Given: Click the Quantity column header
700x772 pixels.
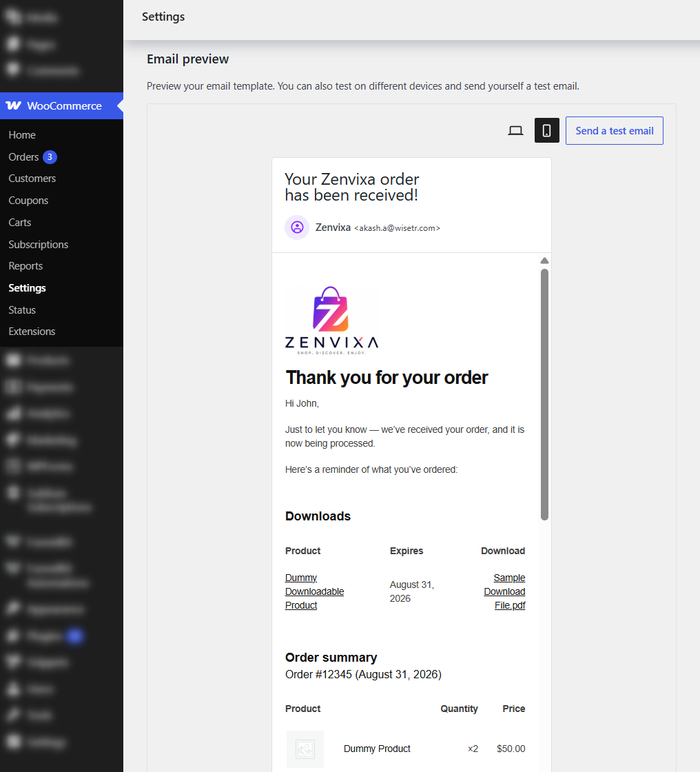Looking at the screenshot, I should coord(460,709).
